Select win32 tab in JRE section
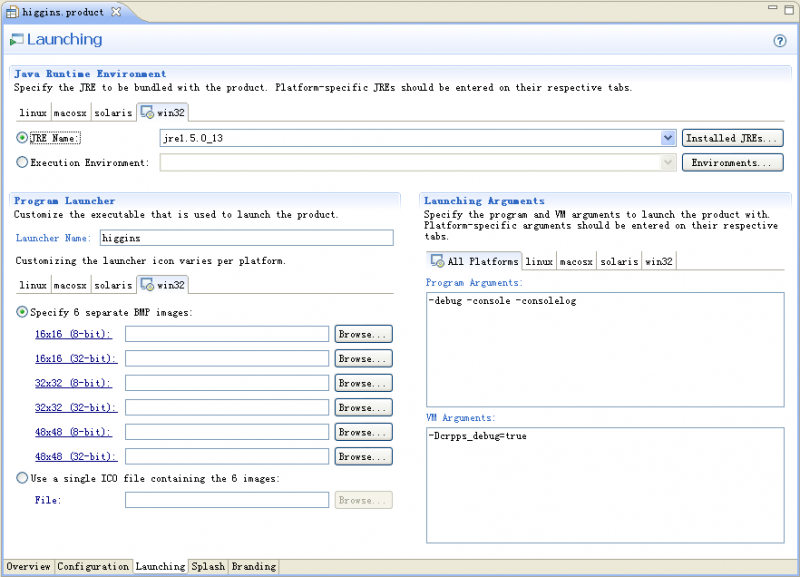 [x=163, y=112]
